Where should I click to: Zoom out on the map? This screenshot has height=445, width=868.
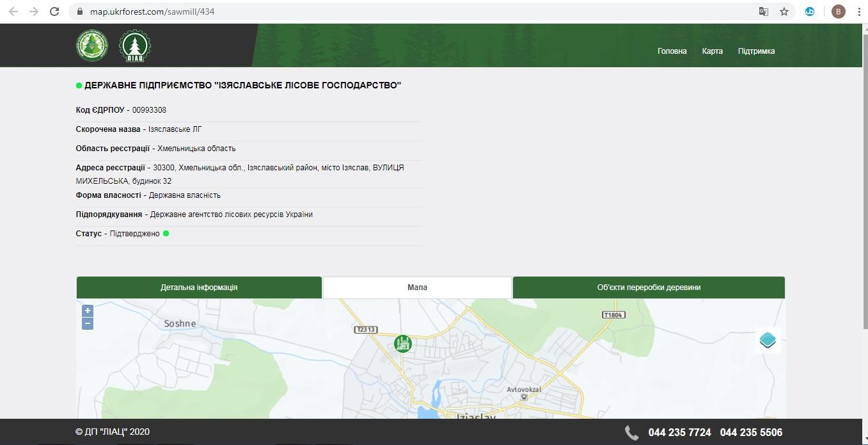point(88,324)
